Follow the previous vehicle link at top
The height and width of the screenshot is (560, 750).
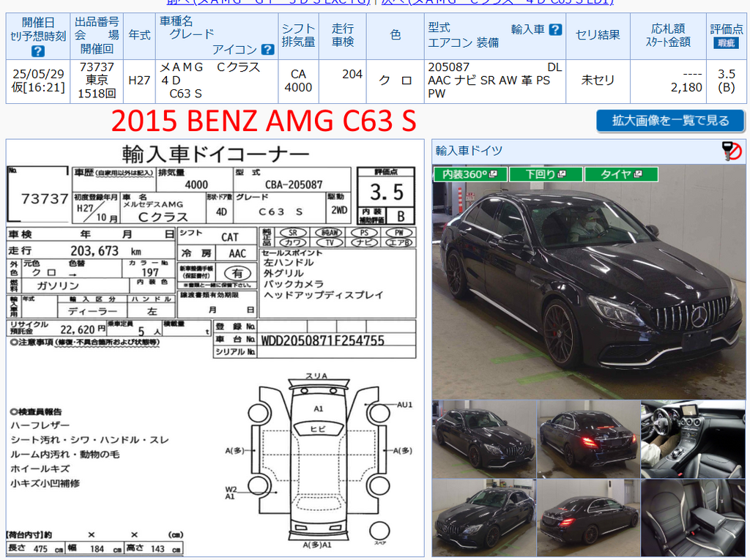click(268, 2)
